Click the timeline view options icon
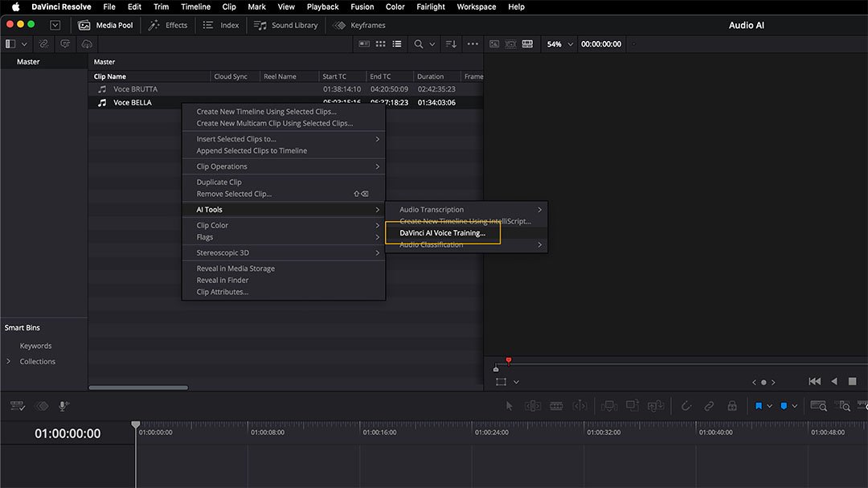Screen dimensions: 868x488 17,406
